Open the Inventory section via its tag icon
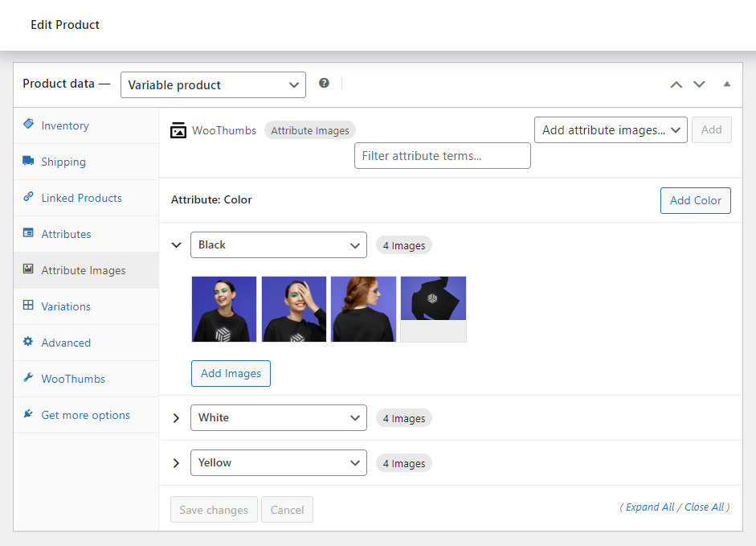Screen dimensions: 756x546 coord(29,125)
